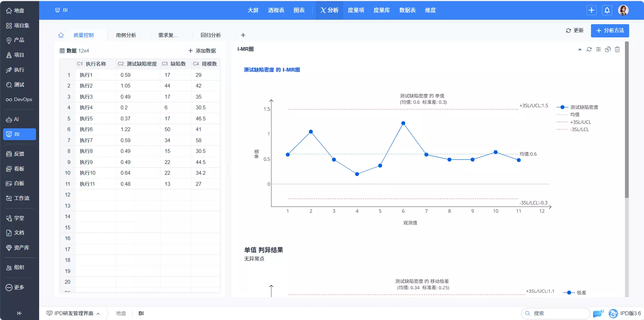The image size is (644, 320).
Task: Open the user avatar menu
Action: 623,10
